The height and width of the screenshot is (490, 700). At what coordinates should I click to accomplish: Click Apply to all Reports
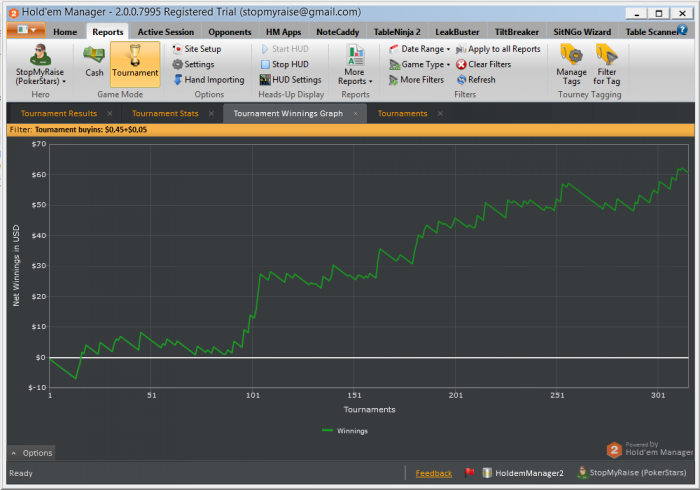[498, 49]
